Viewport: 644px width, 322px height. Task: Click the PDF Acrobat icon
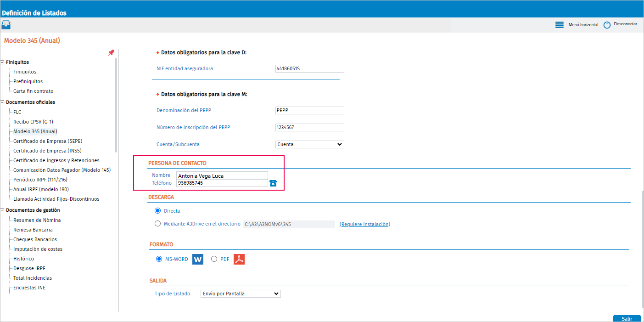pyautogui.click(x=239, y=259)
